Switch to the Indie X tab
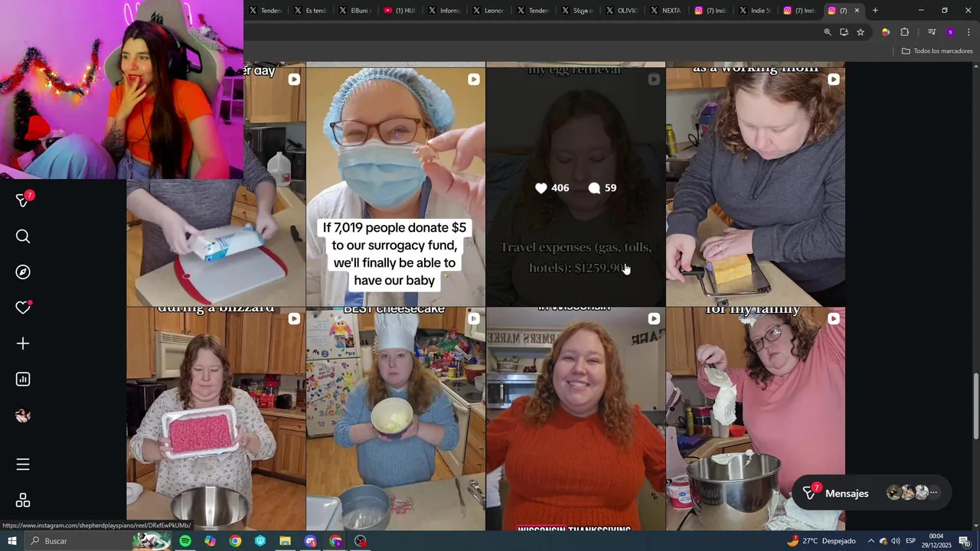This screenshot has height=551, width=980. coord(754,11)
